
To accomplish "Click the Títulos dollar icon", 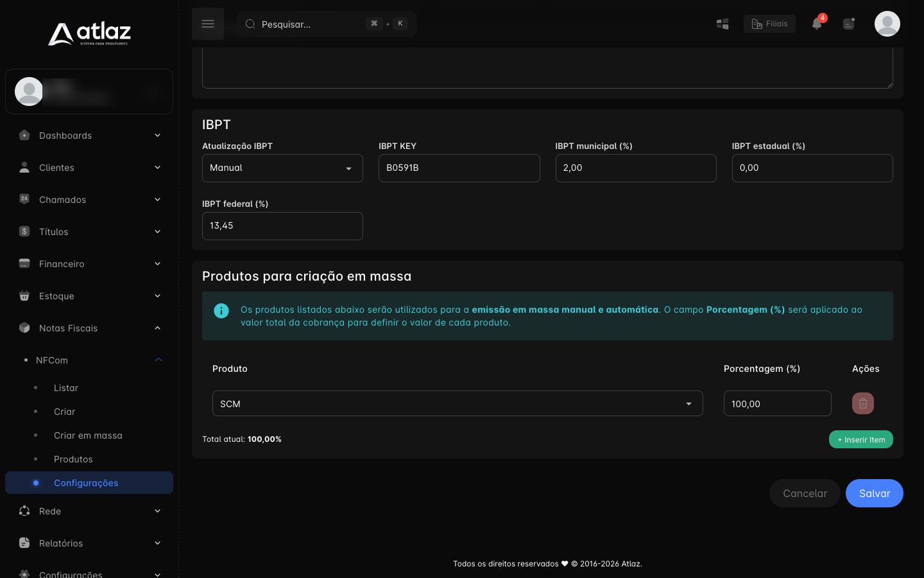I will pyautogui.click(x=24, y=231).
